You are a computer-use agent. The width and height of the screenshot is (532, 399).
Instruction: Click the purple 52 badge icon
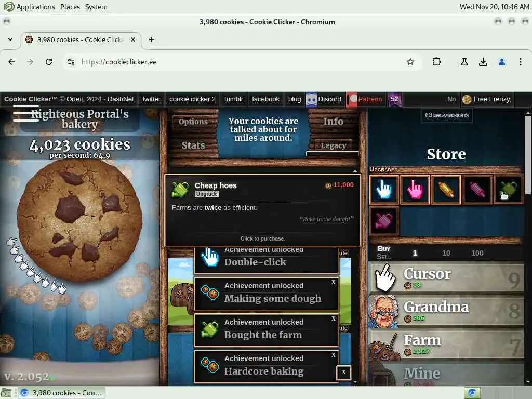394,99
